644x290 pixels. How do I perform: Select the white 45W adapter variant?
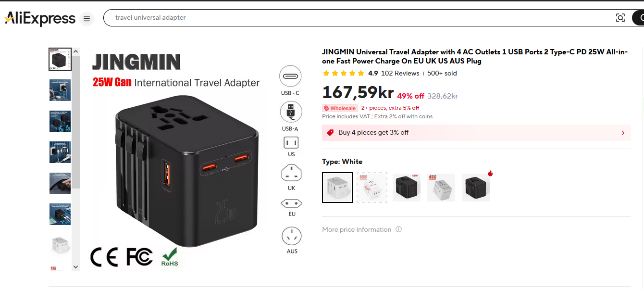[441, 188]
